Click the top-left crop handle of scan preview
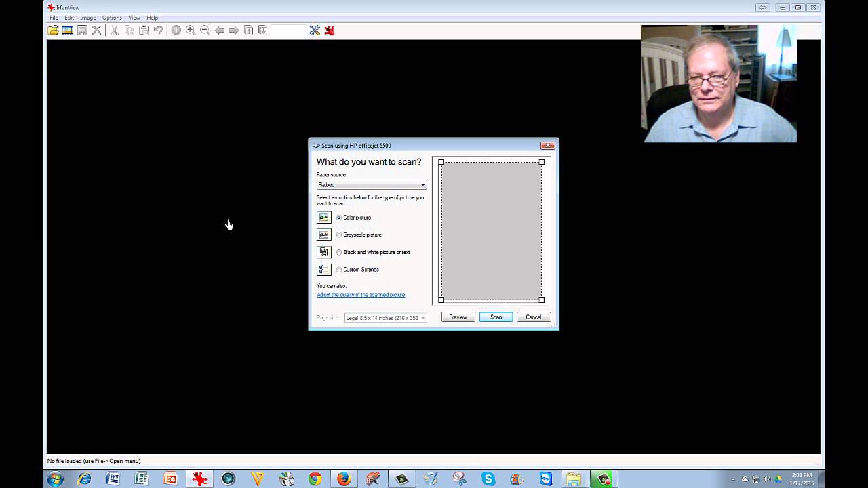This screenshot has width=868, height=488. point(441,162)
